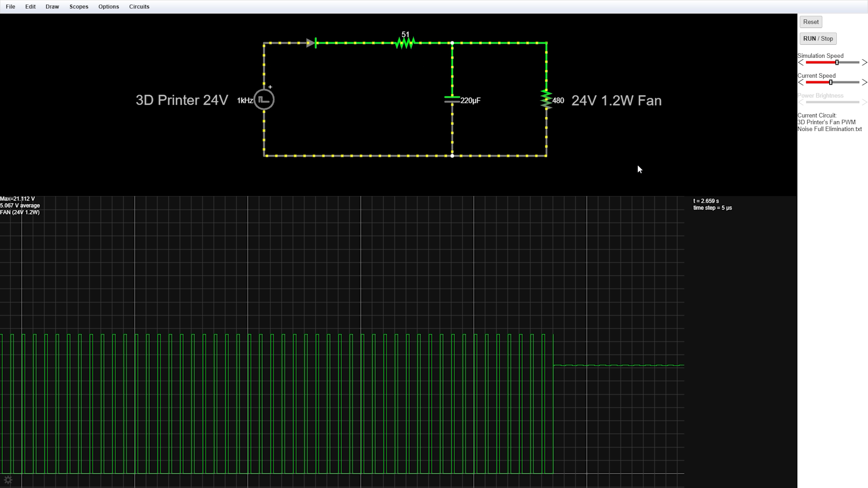
Task: Open the File menu
Action: (10, 6)
